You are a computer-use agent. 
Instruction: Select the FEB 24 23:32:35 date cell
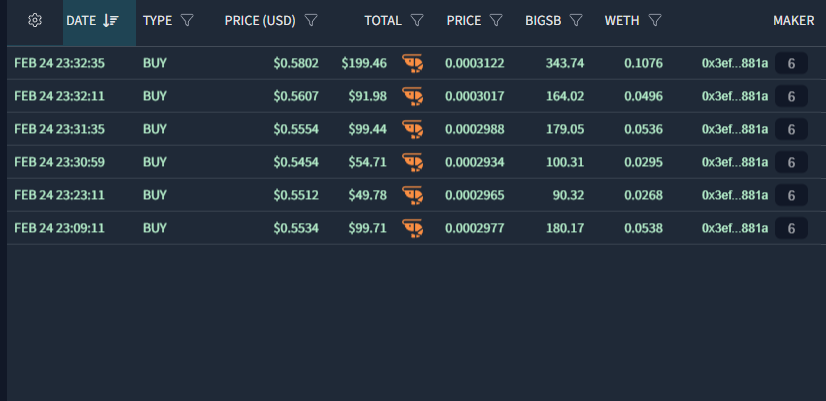point(60,64)
